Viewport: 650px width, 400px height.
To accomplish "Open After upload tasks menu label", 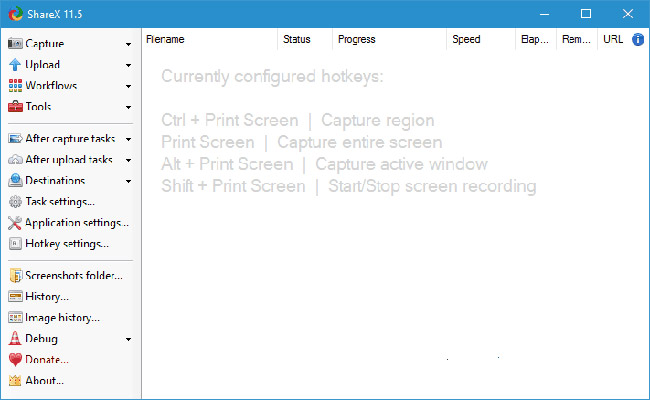I will (x=69, y=160).
